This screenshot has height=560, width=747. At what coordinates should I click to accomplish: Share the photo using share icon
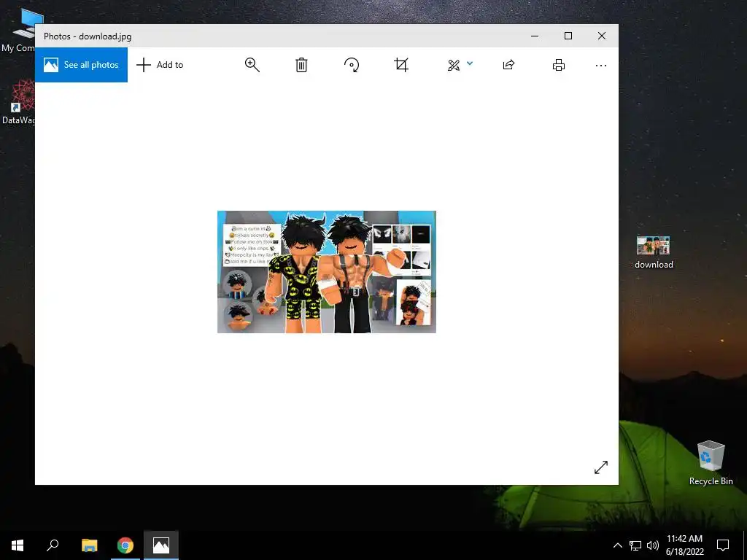pos(508,65)
